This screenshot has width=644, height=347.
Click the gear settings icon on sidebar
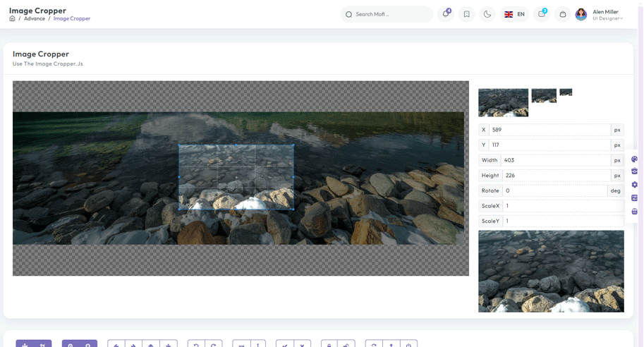634,185
